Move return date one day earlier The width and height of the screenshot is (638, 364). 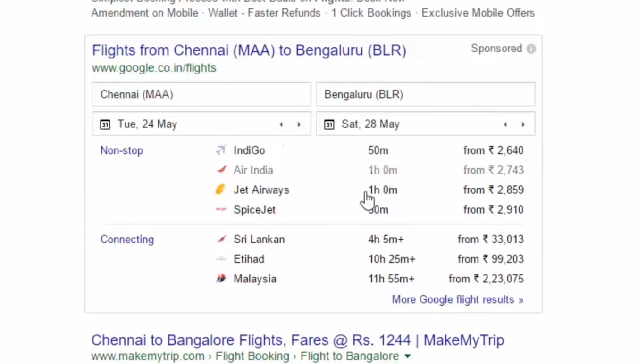(x=505, y=124)
